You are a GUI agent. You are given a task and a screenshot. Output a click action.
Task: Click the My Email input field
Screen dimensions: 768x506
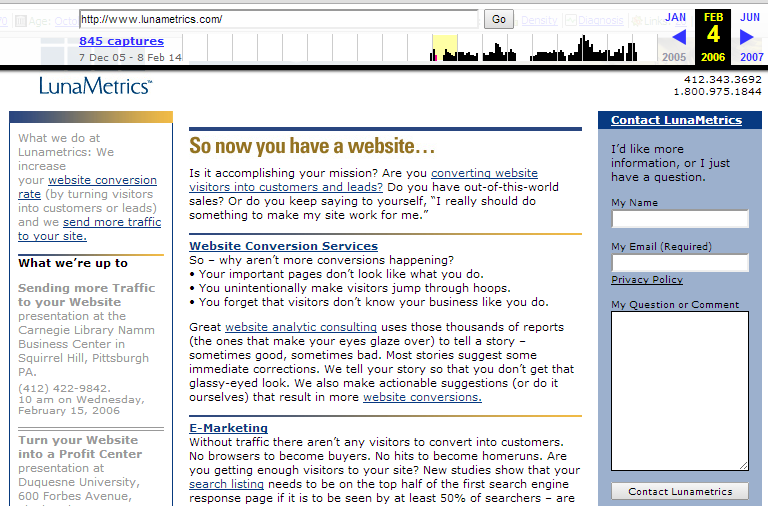click(x=680, y=263)
